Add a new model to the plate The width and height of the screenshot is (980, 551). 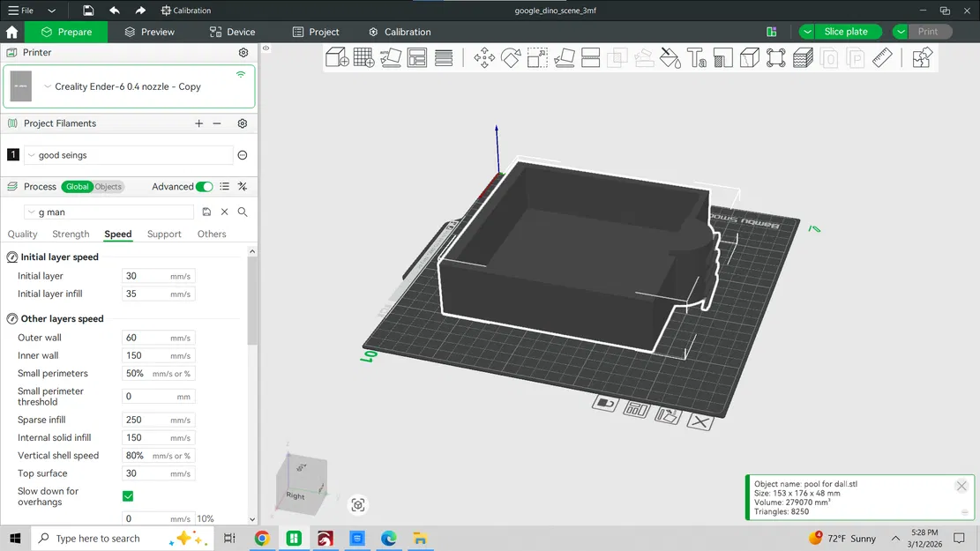click(336, 57)
